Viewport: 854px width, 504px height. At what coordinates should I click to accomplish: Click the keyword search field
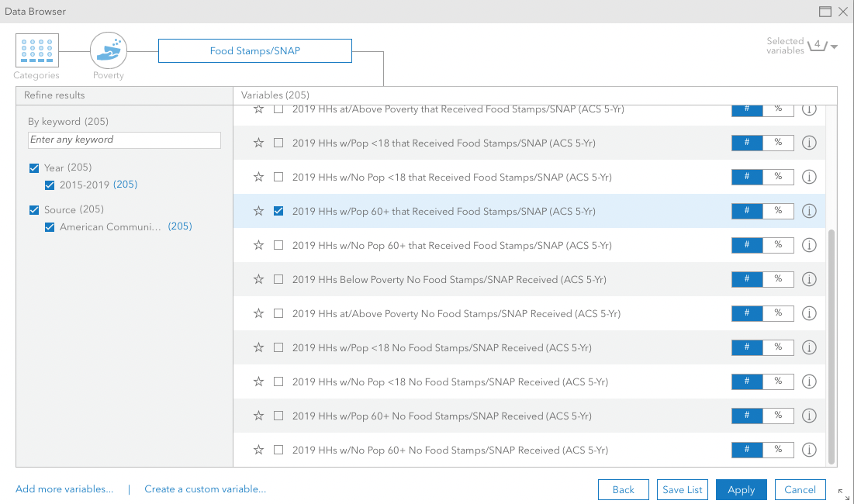coord(124,140)
